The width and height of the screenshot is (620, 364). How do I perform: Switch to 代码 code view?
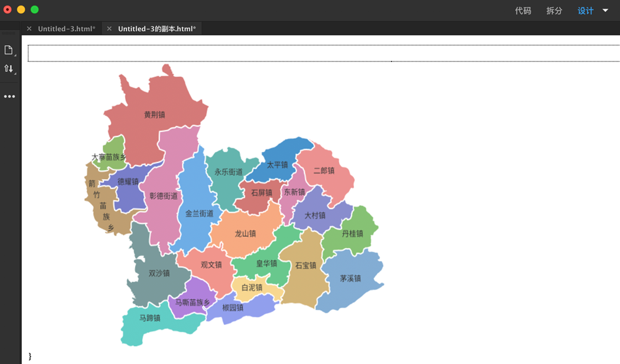click(523, 11)
